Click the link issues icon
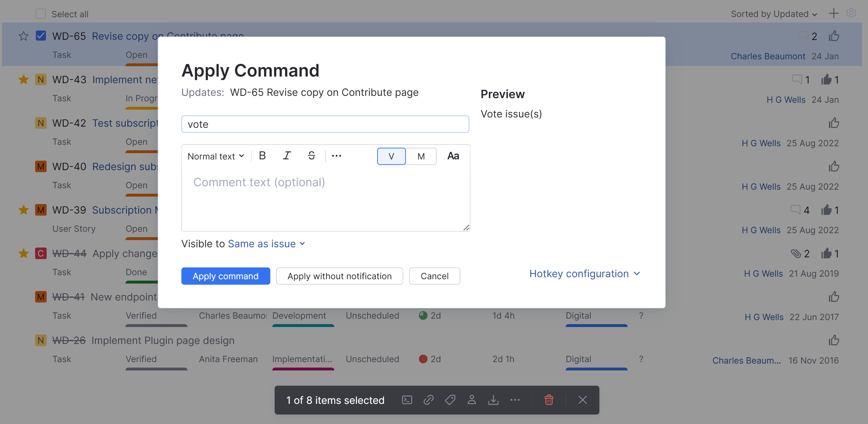This screenshot has height=424, width=868. coord(428,400)
